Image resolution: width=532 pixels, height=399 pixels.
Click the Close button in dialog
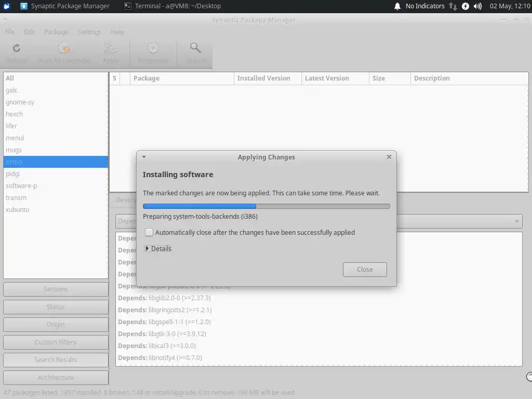tap(365, 270)
